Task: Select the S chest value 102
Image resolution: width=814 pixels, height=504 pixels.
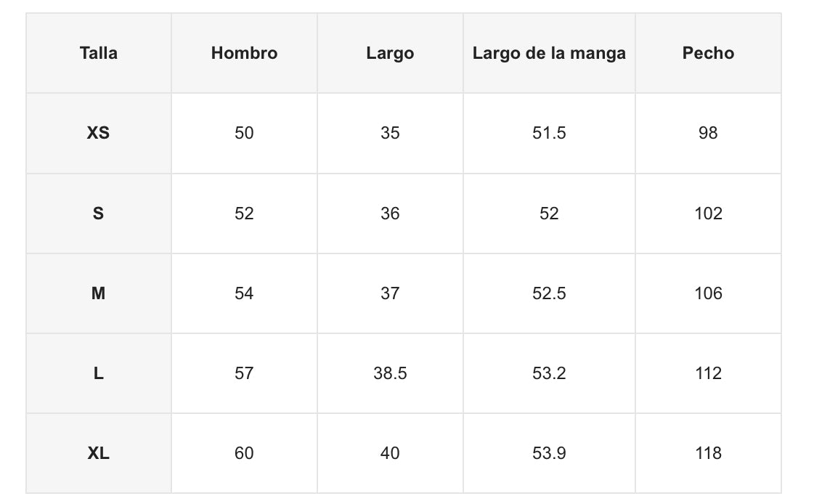Action: tap(708, 214)
